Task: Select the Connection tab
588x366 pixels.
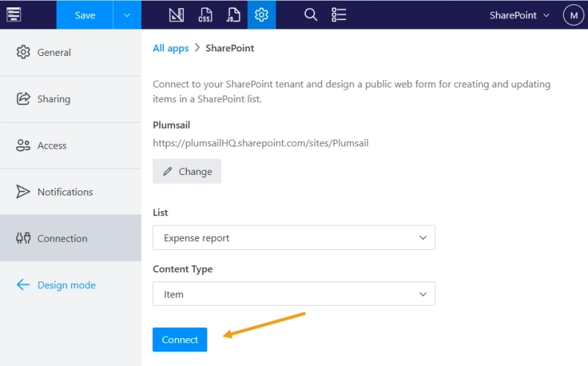Action: click(71, 238)
